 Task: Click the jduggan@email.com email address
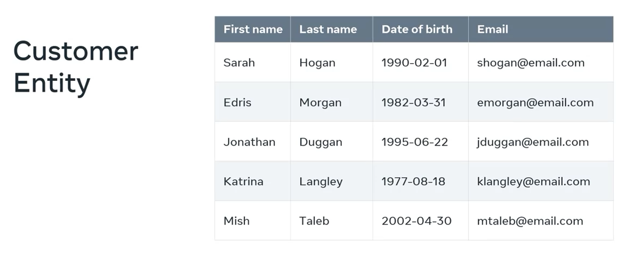pos(532,142)
